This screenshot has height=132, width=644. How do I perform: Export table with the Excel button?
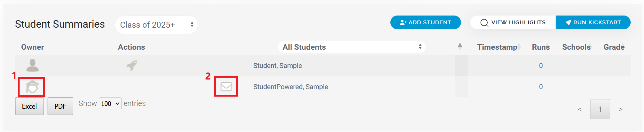tap(30, 106)
